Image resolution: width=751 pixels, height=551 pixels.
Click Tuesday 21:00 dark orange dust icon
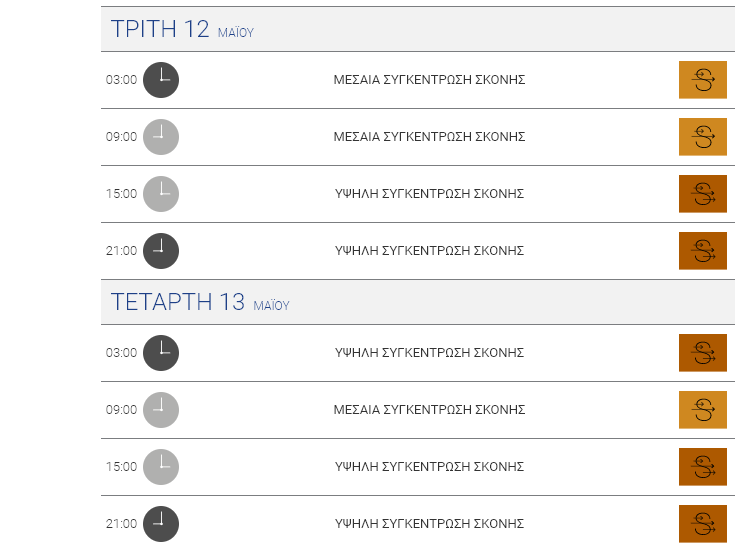703,251
